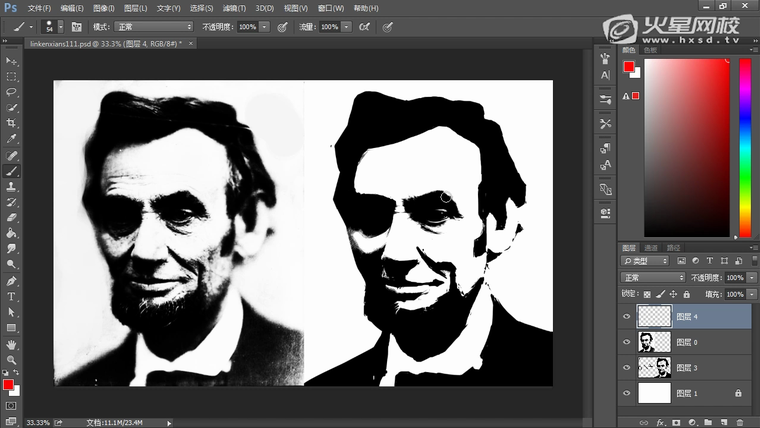This screenshot has width=760, height=428.
Task: Pick the Clone Stamp tool
Action: click(x=12, y=186)
